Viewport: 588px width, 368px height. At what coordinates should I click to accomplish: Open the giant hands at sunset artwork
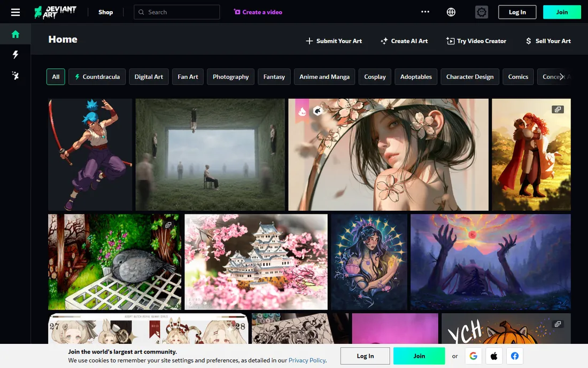coord(491,262)
